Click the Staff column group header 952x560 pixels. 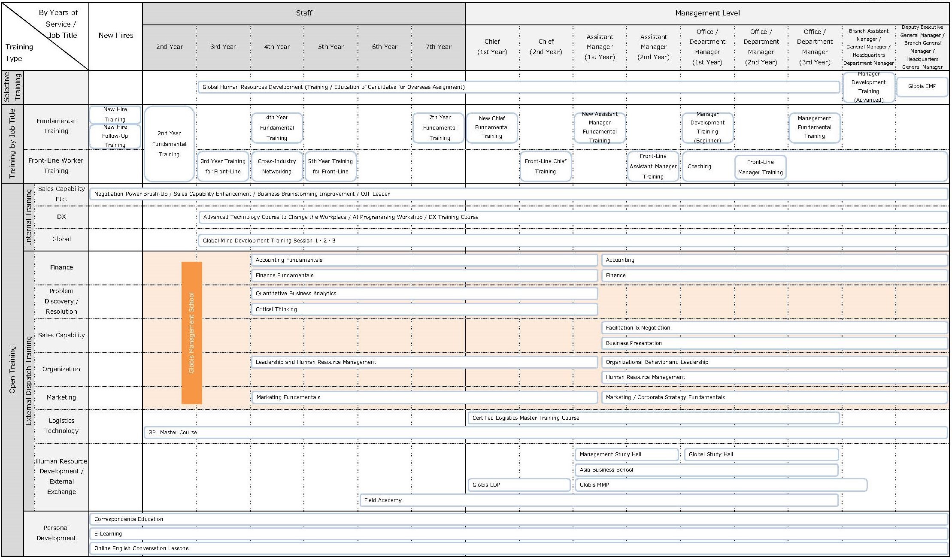(x=304, y=13)
